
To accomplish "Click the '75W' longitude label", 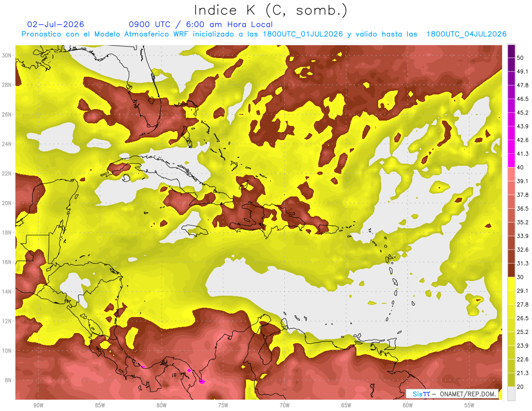I will [223, 406].
